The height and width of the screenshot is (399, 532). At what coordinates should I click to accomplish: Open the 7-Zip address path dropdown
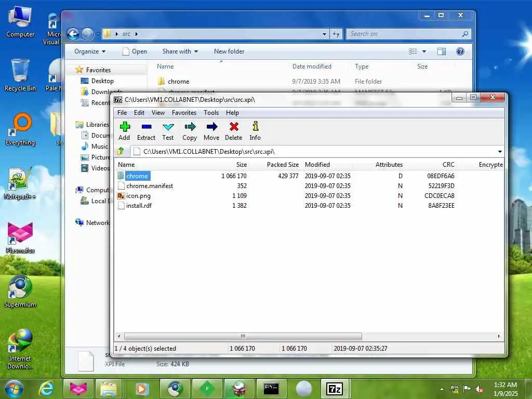(x=500, y=151)
